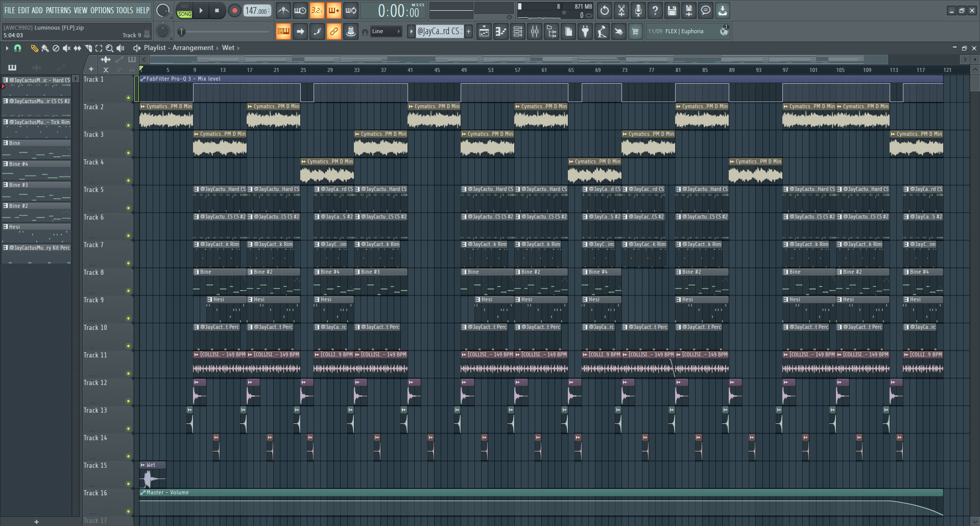Toggle the snap magnet icon
The width and height of the screenshot is (980, 526).
click(17, 48)
